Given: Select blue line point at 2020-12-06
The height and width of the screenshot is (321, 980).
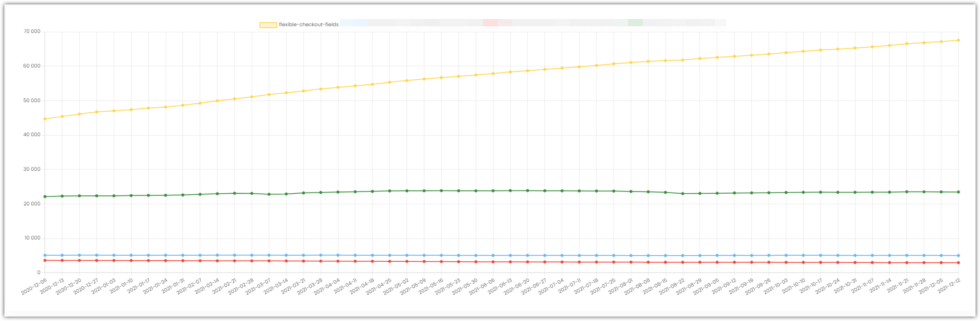Looking at the screenshot, I should [45, 255].
